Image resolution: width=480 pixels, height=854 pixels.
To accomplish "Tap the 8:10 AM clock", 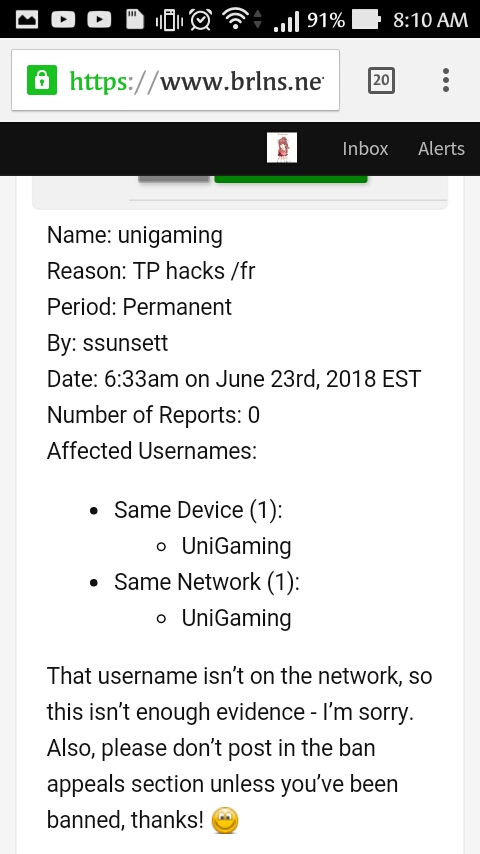I will 430,20.
